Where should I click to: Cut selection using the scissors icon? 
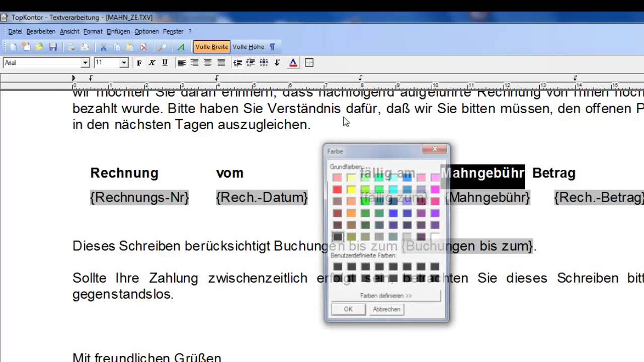pos(104,47)
